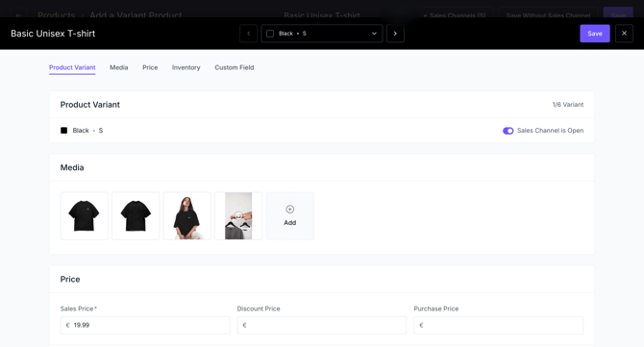
Task: Go to the previous variant arrow
Action: point(249,34)
